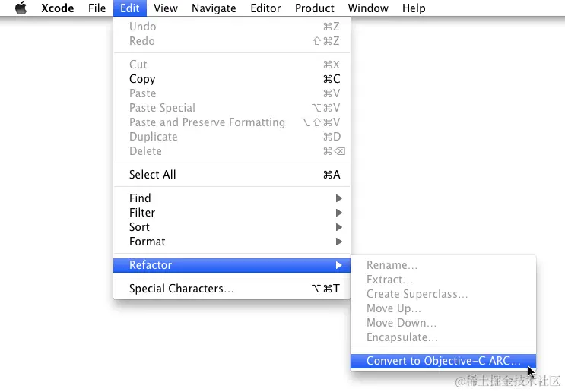Expand the Filter submenu
This screenshot has height=392, width=565.
(x=232, y=213)
